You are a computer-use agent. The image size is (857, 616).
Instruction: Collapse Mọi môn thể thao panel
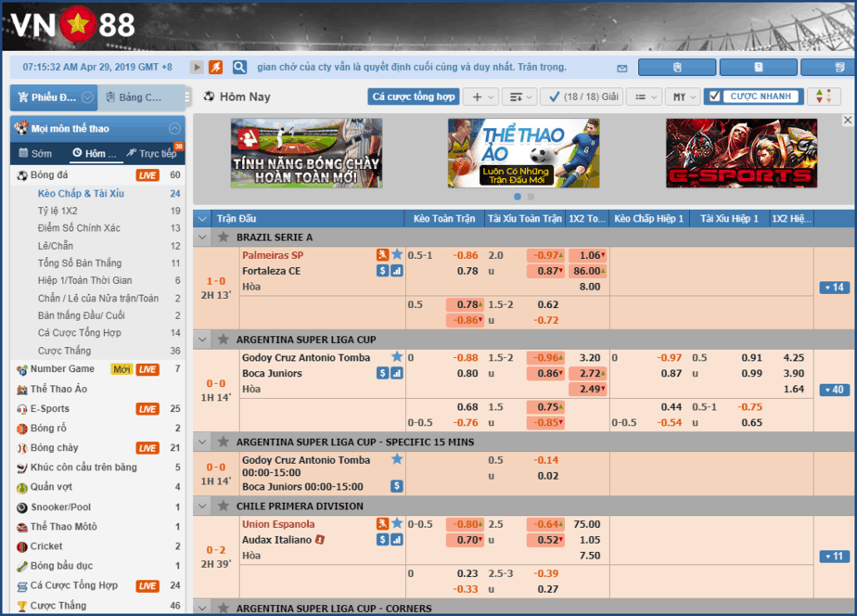pos(174,128)
